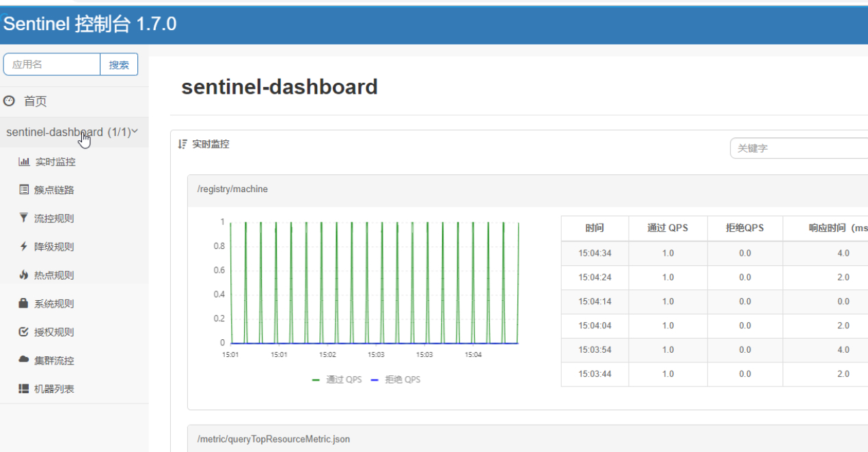
Task: Click the filter funnel icon for 流控规则
Action: click(x=24, y=218)
